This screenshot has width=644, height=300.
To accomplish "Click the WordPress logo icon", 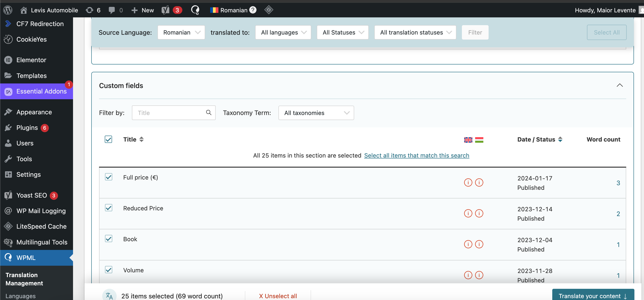I will pyautogui.click(x=8, y=10).
